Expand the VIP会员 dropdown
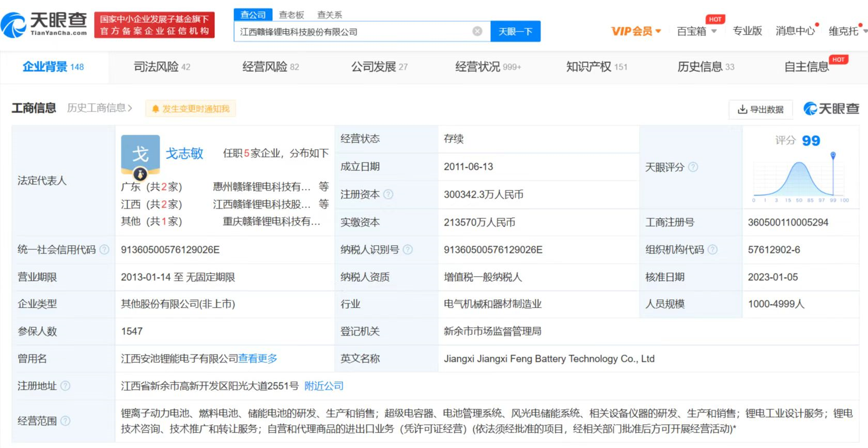This screenshot has width=868, height=448. (x=636, y=31)
